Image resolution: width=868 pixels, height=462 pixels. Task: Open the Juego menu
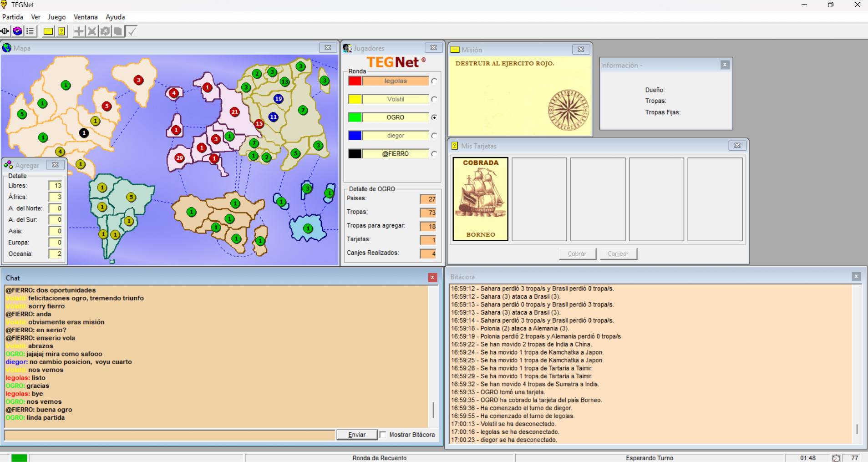(57, 17)
